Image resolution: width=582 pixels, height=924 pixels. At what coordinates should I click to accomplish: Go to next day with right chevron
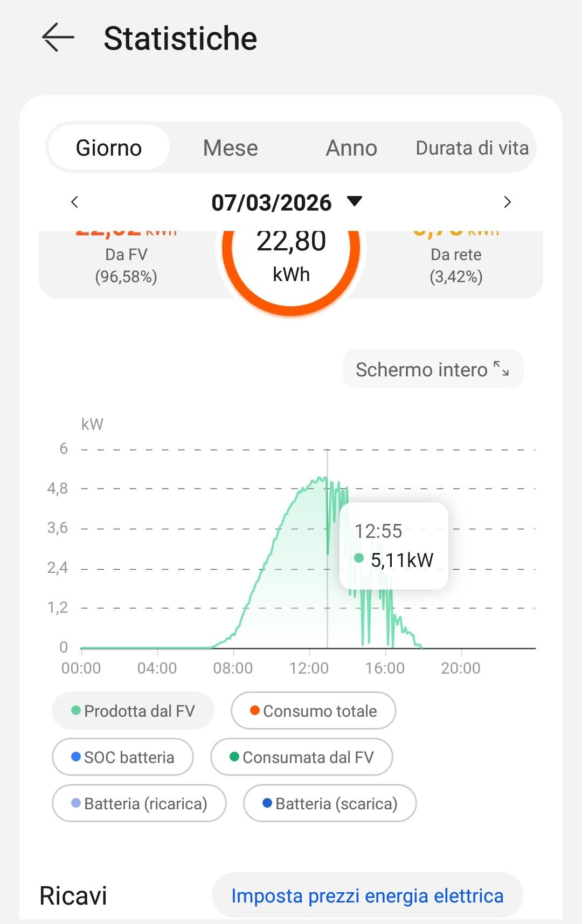pyautogui.click(x=507, y=202)
